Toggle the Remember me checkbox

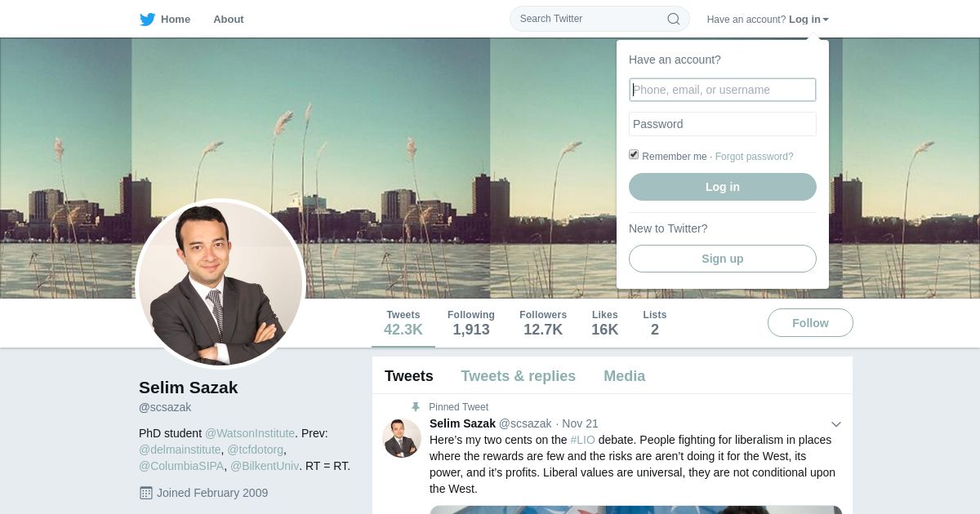(634, 154)
